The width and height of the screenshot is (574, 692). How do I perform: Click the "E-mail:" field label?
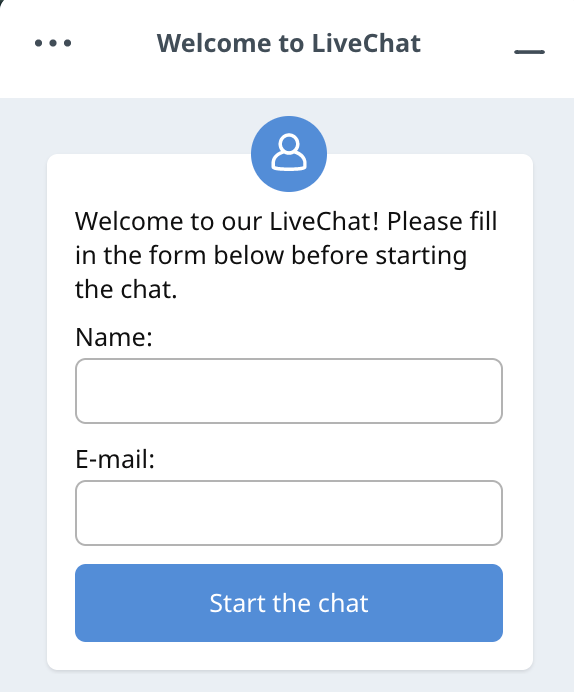(x=115, y=459)
